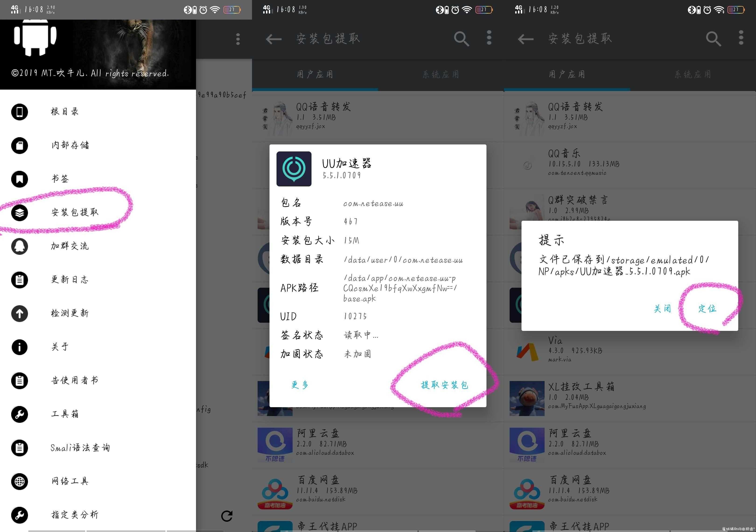Open the overflow menu behind the drawer
The height and width of the screenshot is (532, 756).
[238, 39]
